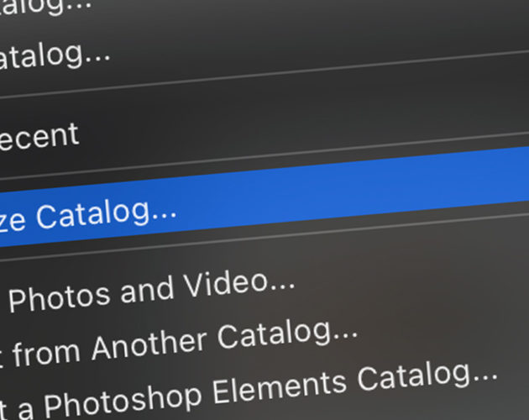Viewport: 529px width, 420px height.
Task: Choose the menu entry mentioning Photoshop
Action: coord(248,391)
